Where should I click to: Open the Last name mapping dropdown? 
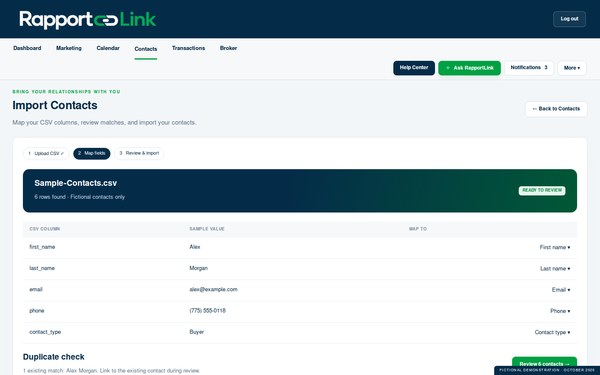coord(555,269)
